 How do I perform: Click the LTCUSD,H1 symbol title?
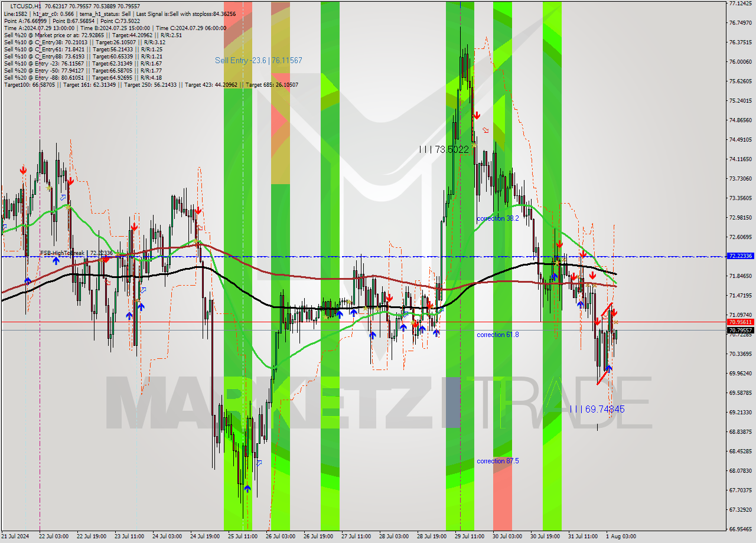(25, 6)
